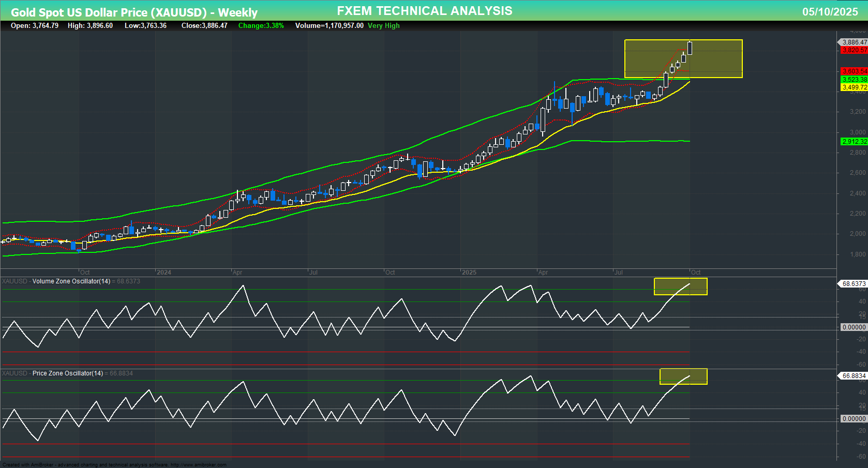Image resolution: width=868 pixels, height=468 pixels.
Task: Click the arrow on the 3,886.47 price tag
Action: coord(840,42)
